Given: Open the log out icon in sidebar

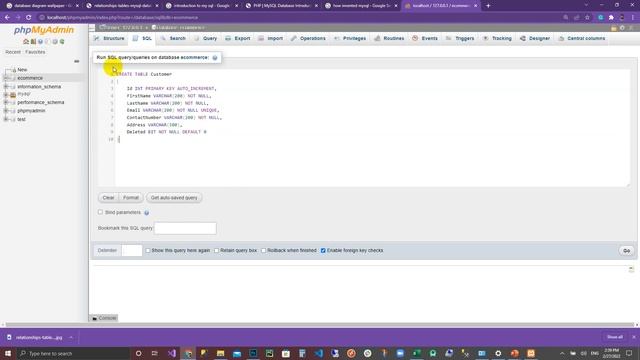Looking at the screenshot, I should coord(33,42).
